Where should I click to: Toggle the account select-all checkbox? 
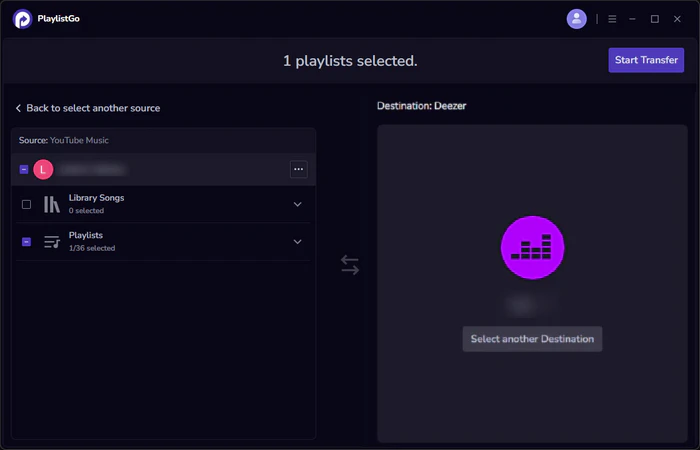click(24, 170)
